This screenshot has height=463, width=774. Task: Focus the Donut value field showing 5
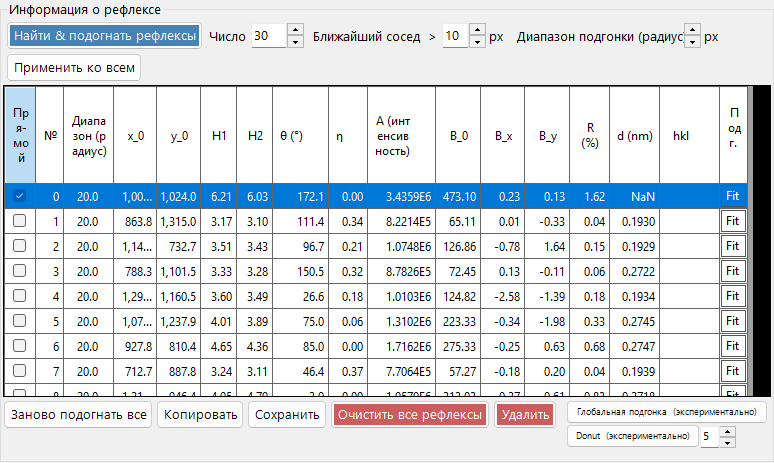tap(710, 436)
